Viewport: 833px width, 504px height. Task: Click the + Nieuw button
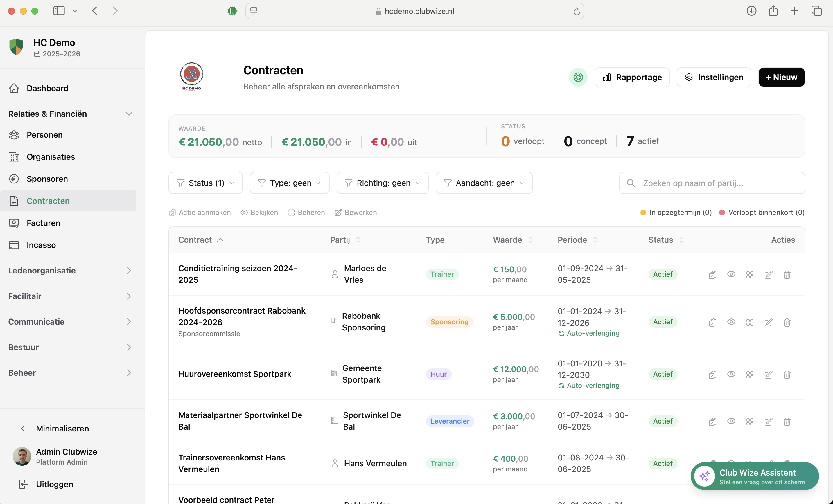(781, 78)
